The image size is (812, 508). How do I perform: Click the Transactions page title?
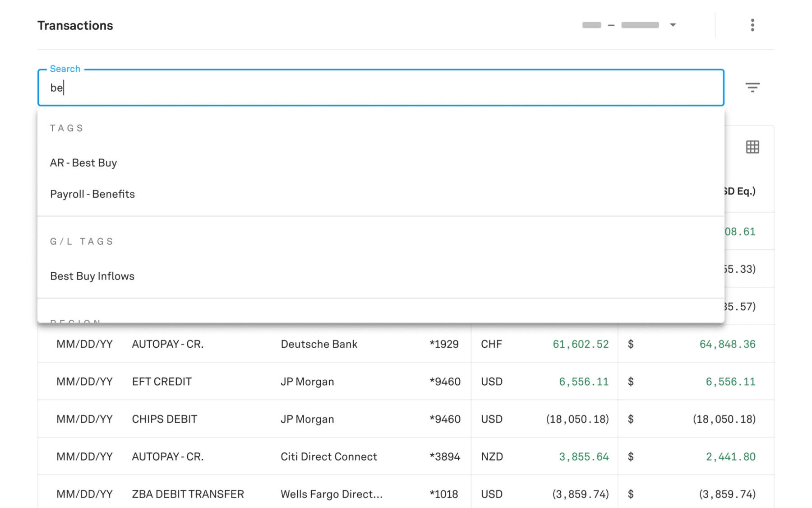pos(75,25)
